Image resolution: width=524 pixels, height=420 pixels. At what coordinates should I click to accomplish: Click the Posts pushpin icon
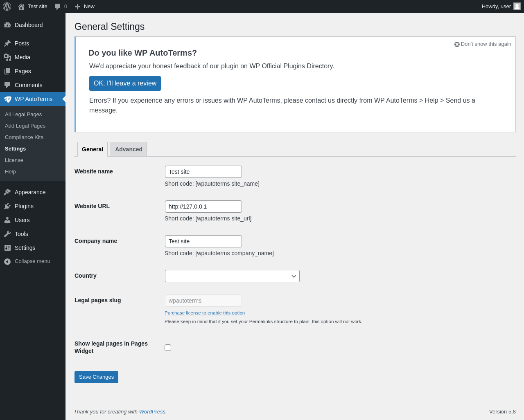tap(7, 43)
